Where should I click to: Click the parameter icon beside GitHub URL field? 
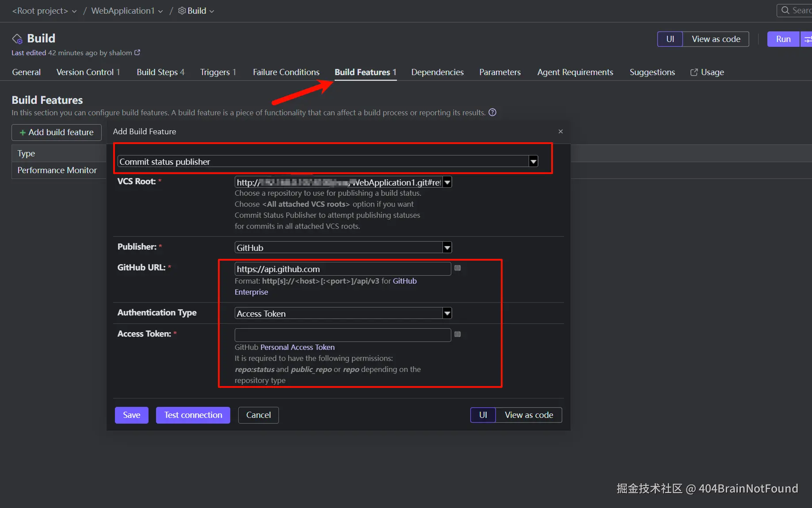[457, 268]
